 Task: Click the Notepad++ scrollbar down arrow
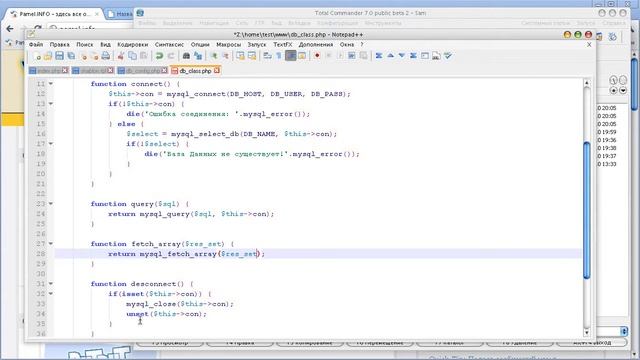[587, 333]
